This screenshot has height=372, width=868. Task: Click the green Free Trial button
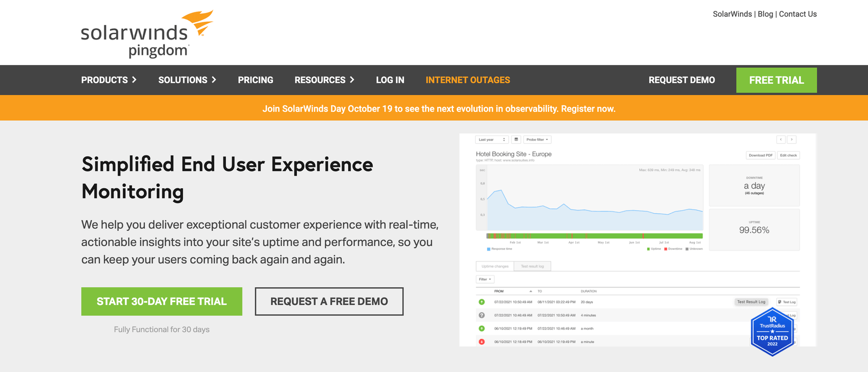pos(776,80)
